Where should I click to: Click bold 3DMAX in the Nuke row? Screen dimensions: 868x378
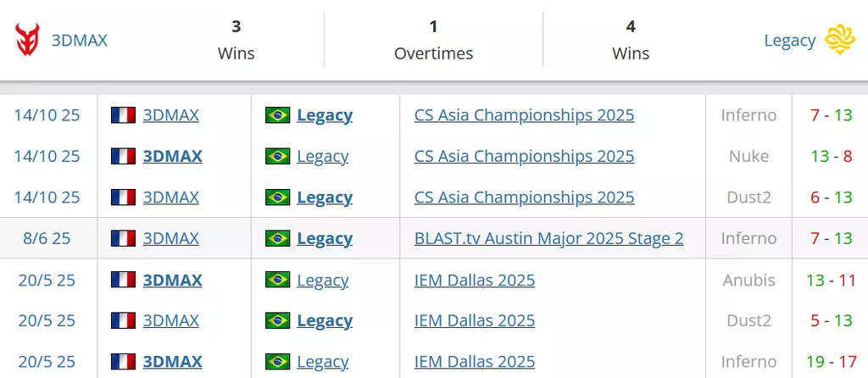(x=172, y=156)
